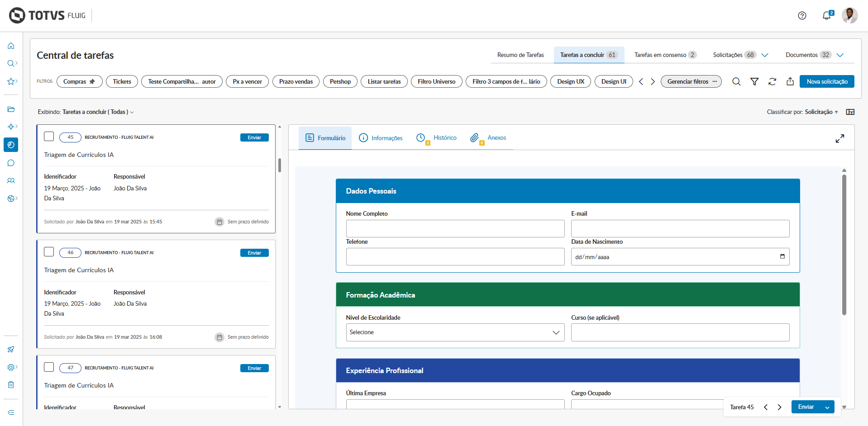
Task: Open the chat bubble icon in sidebar
Action: click(11, 163)
